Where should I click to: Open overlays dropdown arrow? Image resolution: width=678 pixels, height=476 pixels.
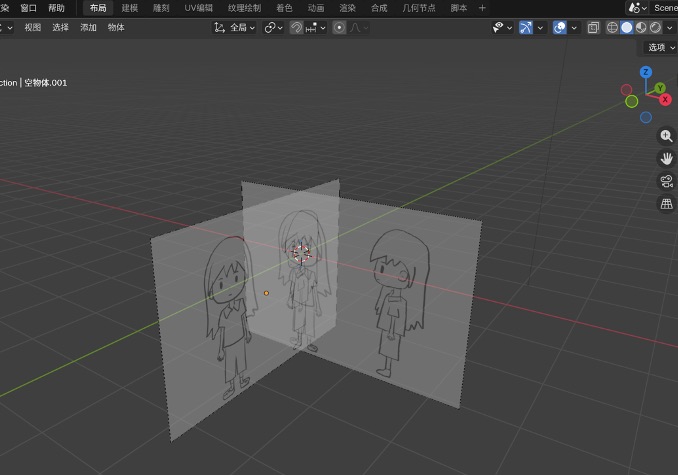tap(574, 28)
